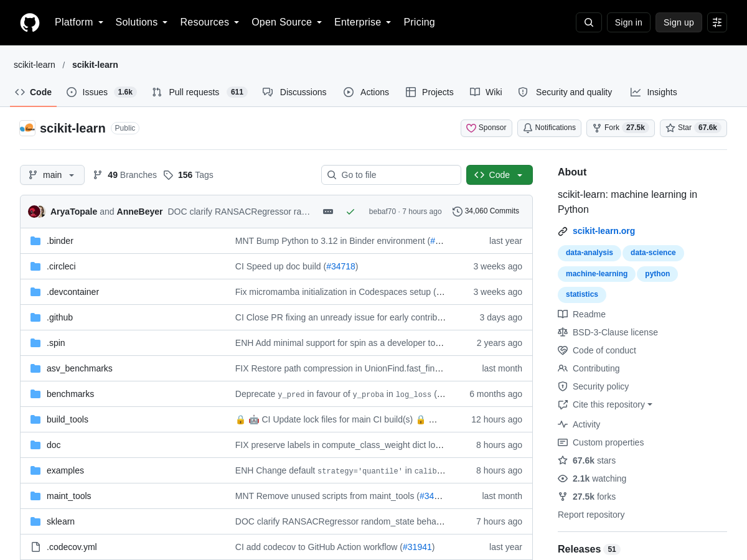Click the scikit-learn repository avatar logo
Viewport: 747px width, 560px height.
tap(27, 128)
